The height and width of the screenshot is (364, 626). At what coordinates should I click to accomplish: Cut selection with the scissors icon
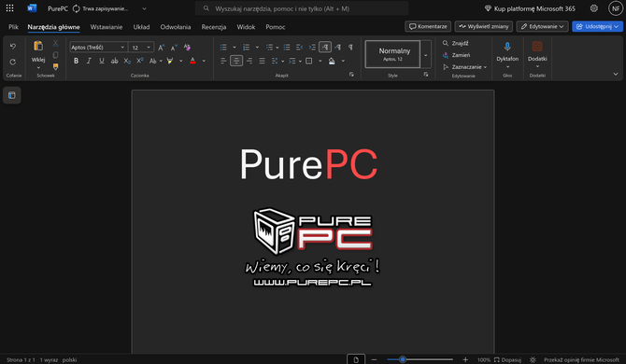(55, 43)
